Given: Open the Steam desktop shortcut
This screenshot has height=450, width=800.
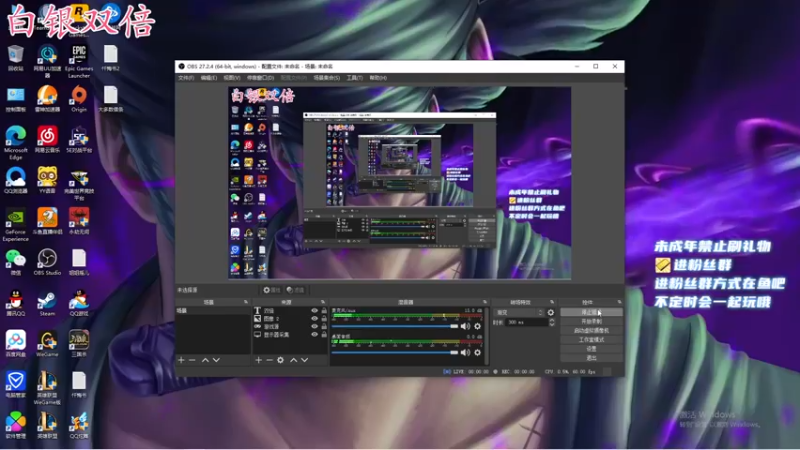Looking at the screenshot, I should coord(47,303).
